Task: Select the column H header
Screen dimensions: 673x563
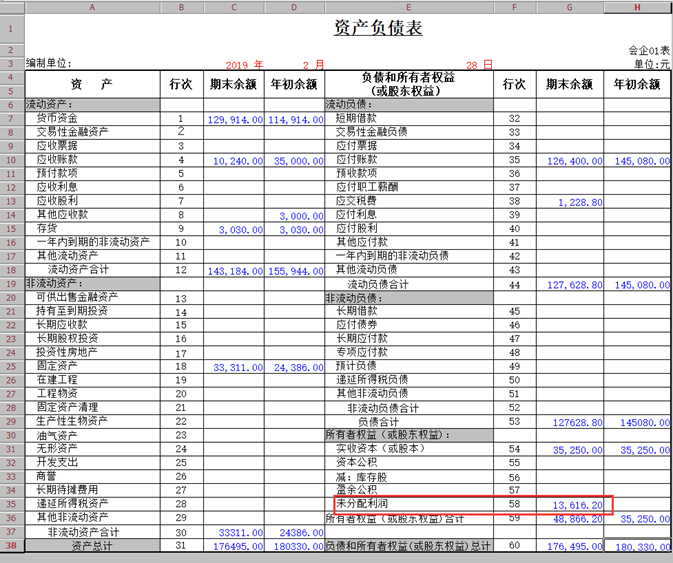Action: click(637, 7)
